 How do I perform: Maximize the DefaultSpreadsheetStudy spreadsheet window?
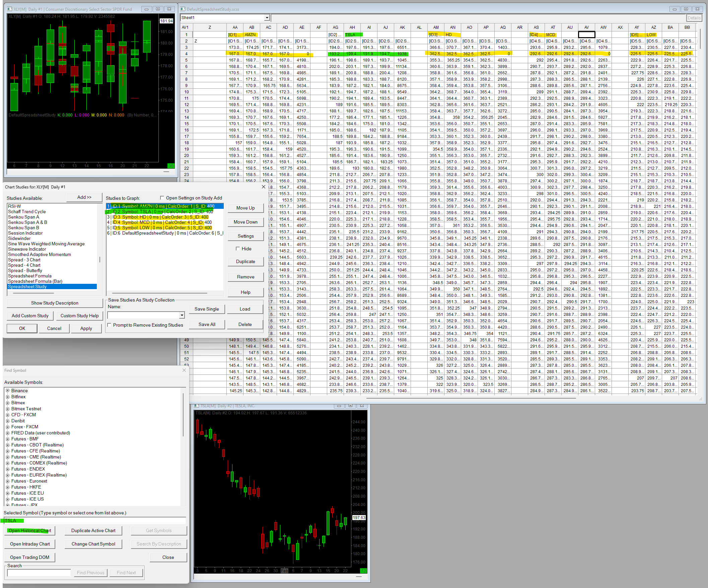tap(686, 9)
